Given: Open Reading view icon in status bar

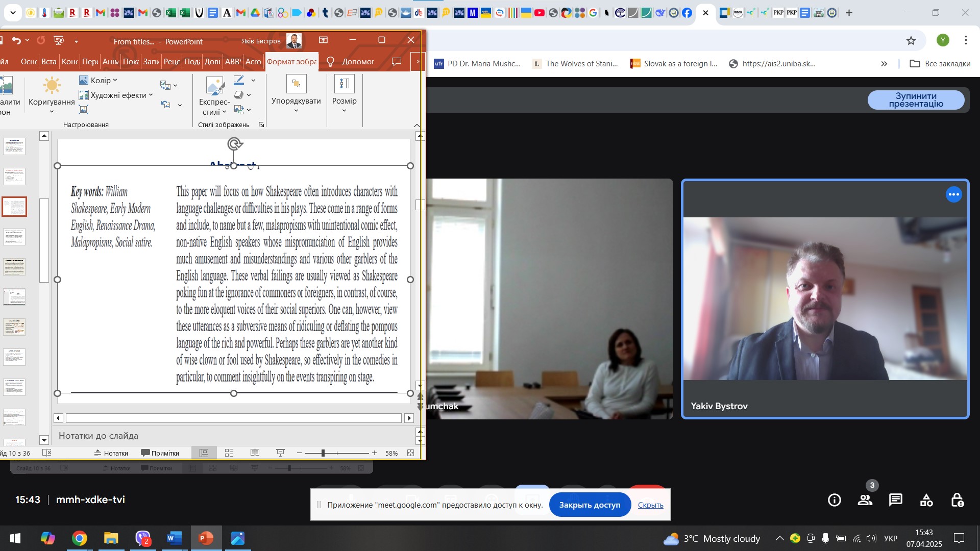Looking at the screenshot, I should 255,453.
